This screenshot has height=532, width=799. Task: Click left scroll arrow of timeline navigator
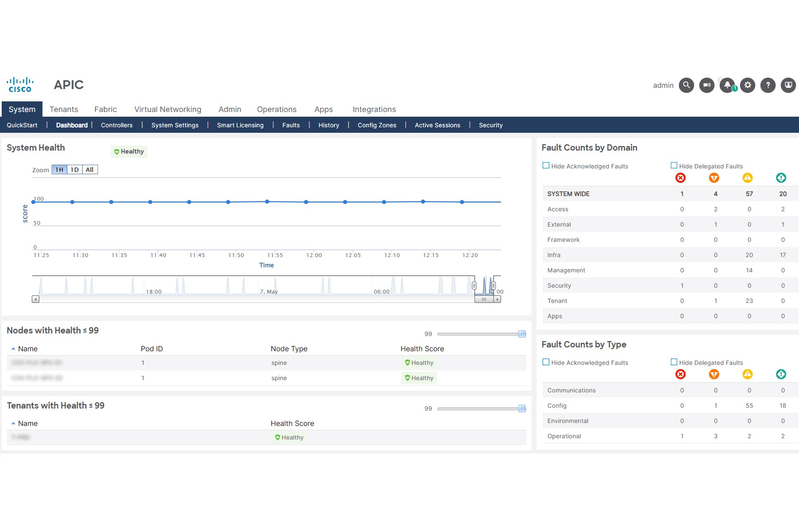tap(36, 300)
